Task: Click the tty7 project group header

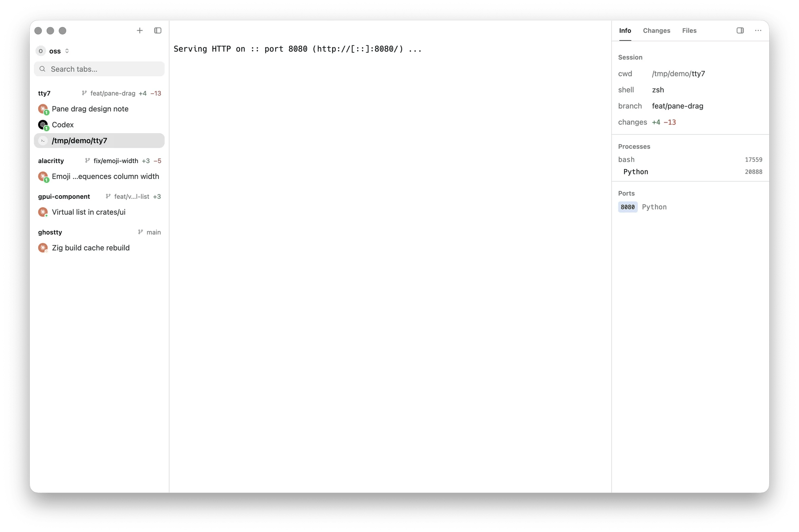Action: [44, 93]
